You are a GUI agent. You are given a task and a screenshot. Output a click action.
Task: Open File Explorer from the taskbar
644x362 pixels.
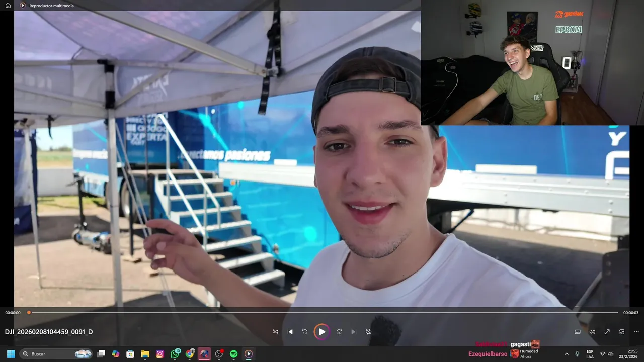click(x=145, y=354)
